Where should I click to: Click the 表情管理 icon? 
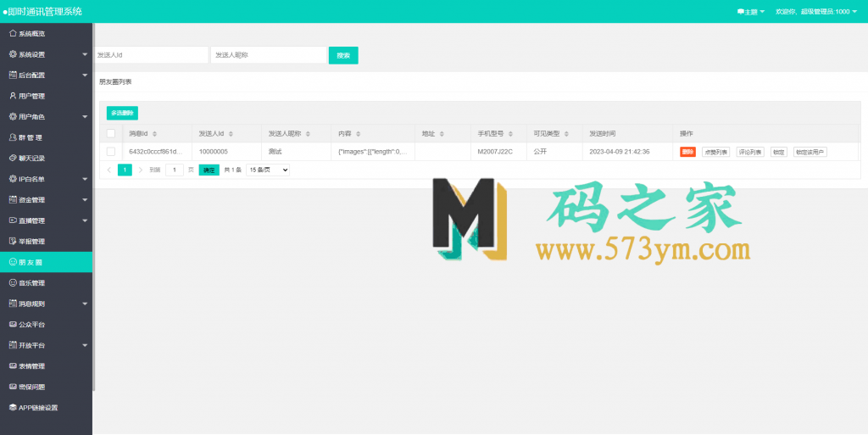click(x=13, y=365)
